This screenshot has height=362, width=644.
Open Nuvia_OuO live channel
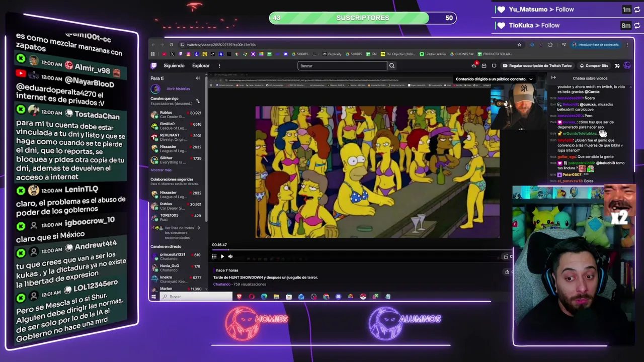(176, 268)
